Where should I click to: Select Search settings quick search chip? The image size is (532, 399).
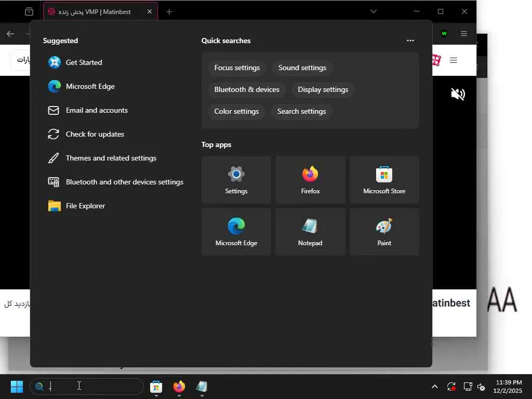tap(301, 111)
